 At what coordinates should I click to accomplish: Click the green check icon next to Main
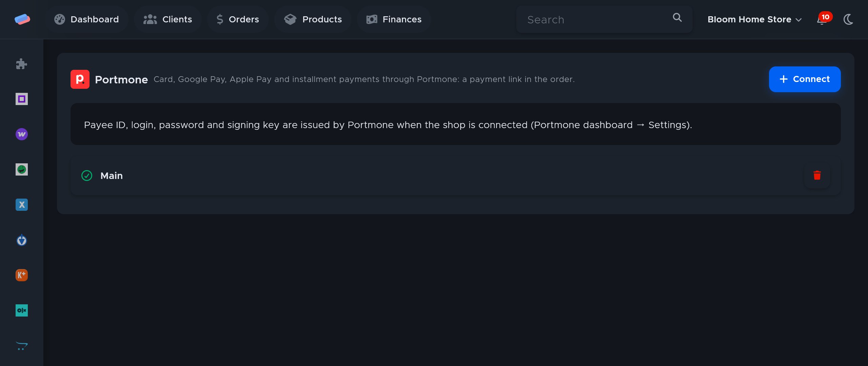click(x=87, y=176)
